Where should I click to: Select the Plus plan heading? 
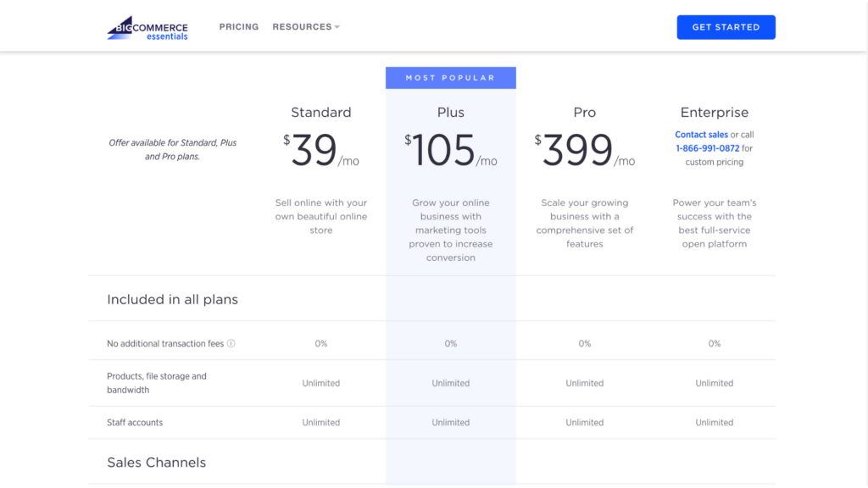click(451, 113)
